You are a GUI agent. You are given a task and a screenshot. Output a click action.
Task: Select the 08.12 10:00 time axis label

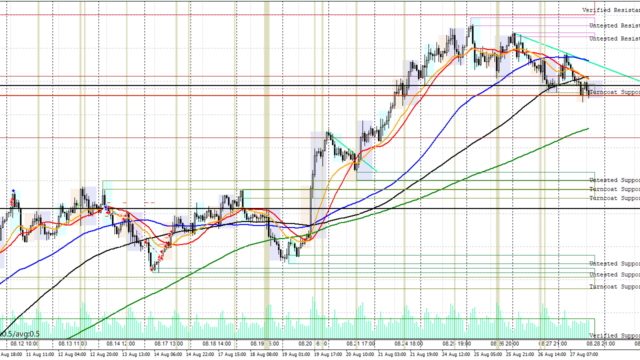pos(24,344)
